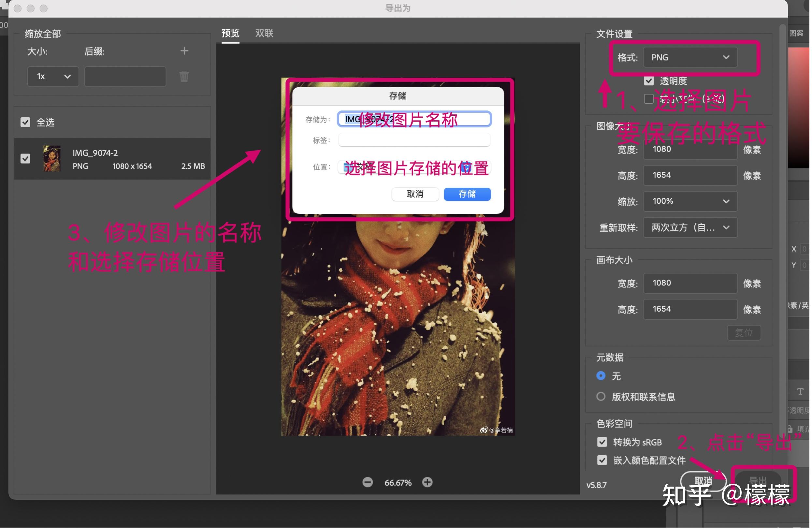Disable the 透明度 transparency checkbox
The width and height of the screenshot is (812, 529).
coord(648,81)
